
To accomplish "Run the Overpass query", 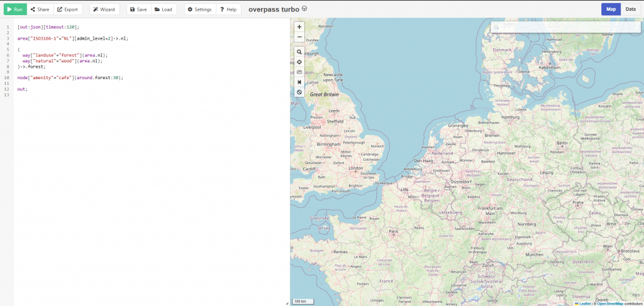I will [x=15, y=9].
